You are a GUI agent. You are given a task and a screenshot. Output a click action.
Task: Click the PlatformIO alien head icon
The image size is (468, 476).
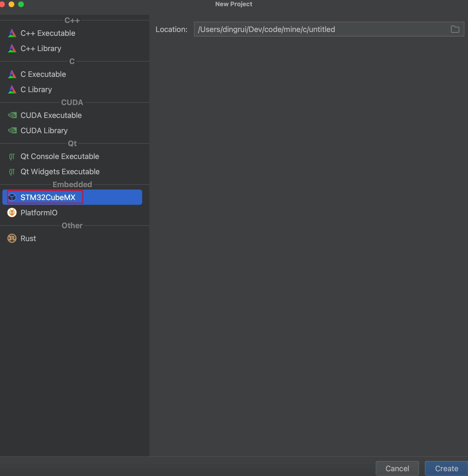pyautogui.click(x=12, y=212)
